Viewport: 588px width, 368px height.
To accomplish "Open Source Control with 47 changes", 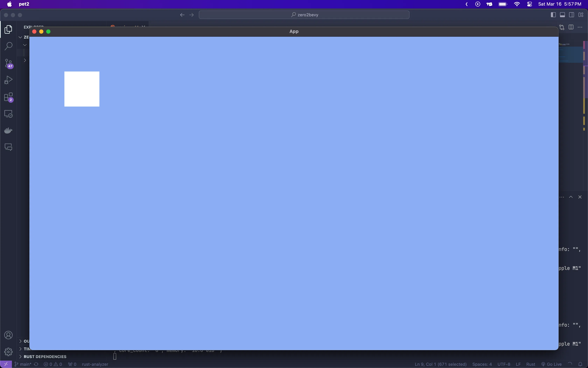I will point(8,63).
